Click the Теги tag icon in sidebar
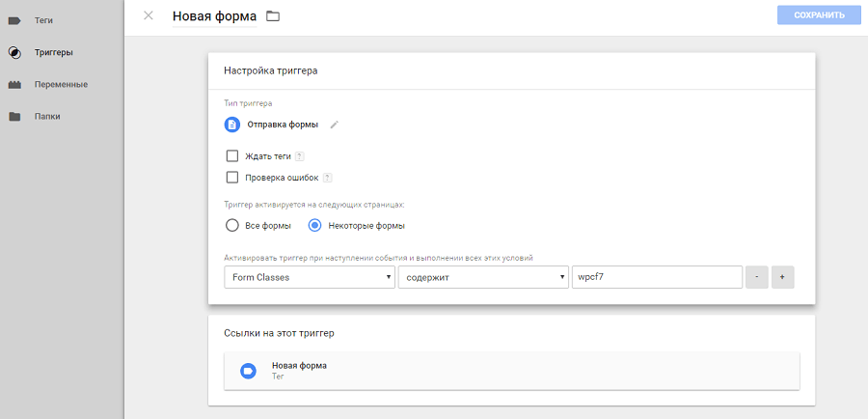The image size is (868, 419). [14, 20]
